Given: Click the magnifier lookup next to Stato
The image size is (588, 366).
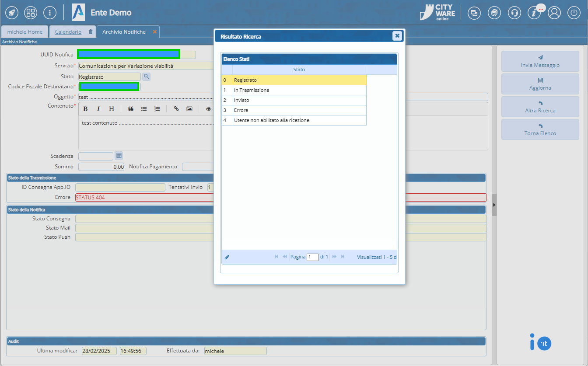Looking at the screenshot, I should click(147, 77).
